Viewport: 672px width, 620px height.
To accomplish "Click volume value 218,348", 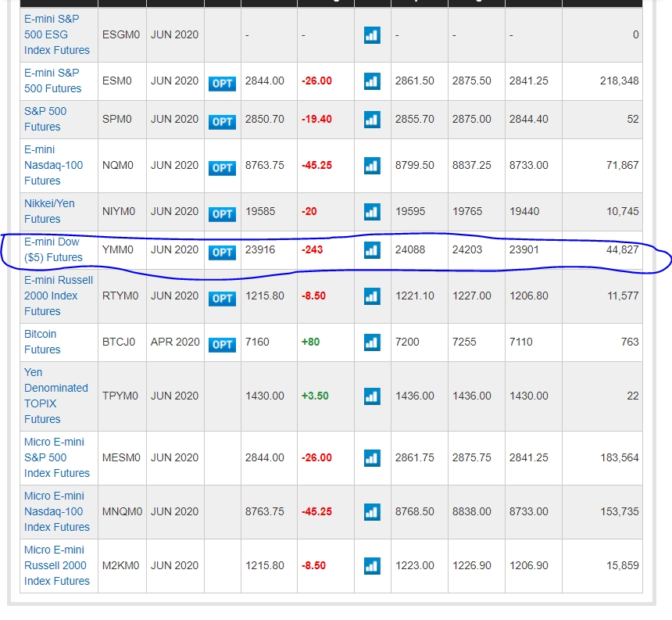I will click(620, 81).
